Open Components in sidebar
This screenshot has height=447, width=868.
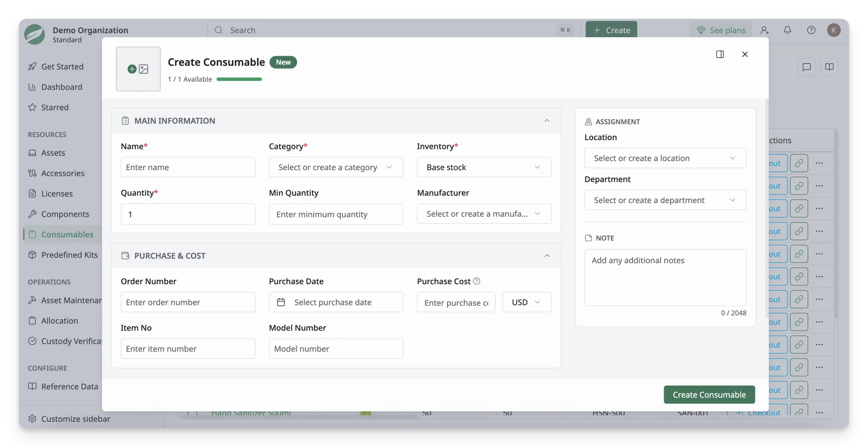(65, 214)
